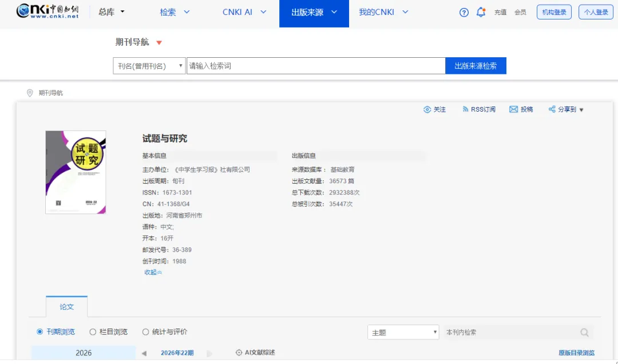The height and width of the screenshot is (364, 618).
Task: Open the notification bell icon
Action: click(x=481, y=12)
